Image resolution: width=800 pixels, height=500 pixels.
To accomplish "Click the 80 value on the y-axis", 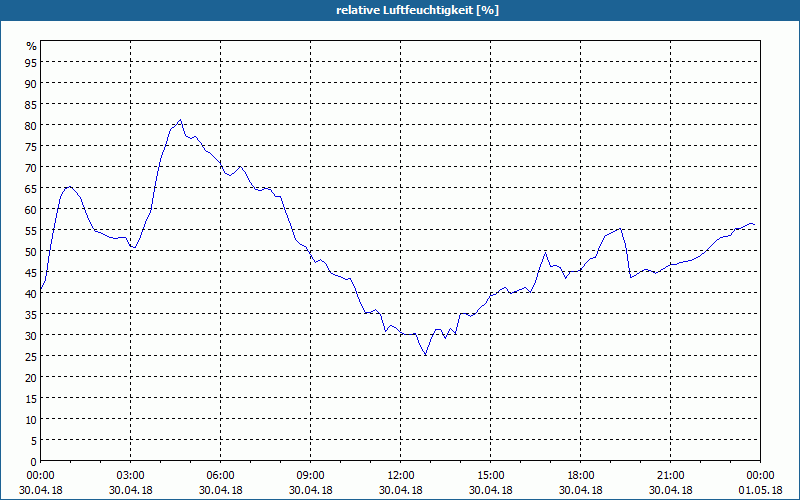I will click(x=31, y=126).
